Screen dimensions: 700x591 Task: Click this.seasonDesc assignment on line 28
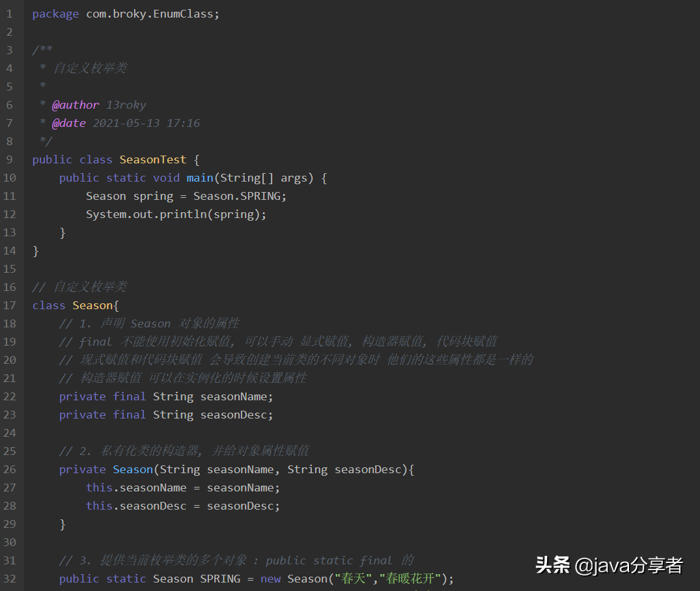tap(182, 506)
